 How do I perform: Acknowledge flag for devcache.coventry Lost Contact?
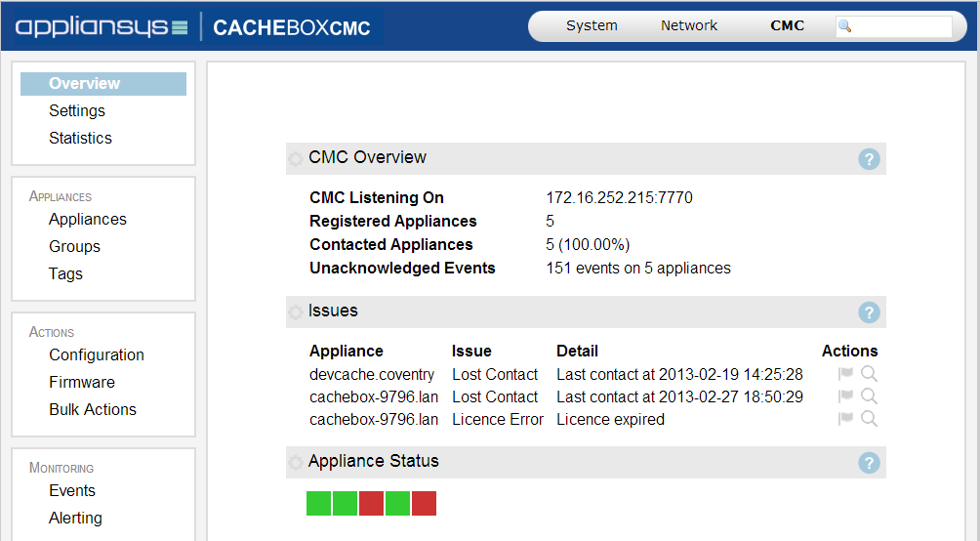pyautogui.click(x=845, y=373)
